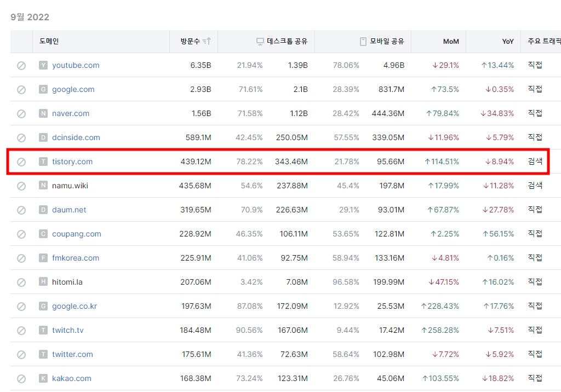Click the exclude icon for dcinside.com
Screen dimensions: 561x392
(x=21, y=138)
